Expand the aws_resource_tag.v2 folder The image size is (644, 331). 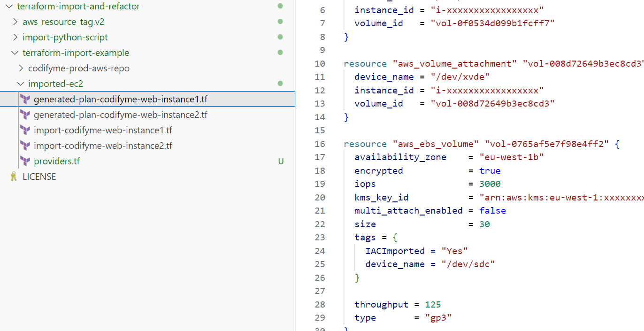pyautogui.click(x=15, y=22)
